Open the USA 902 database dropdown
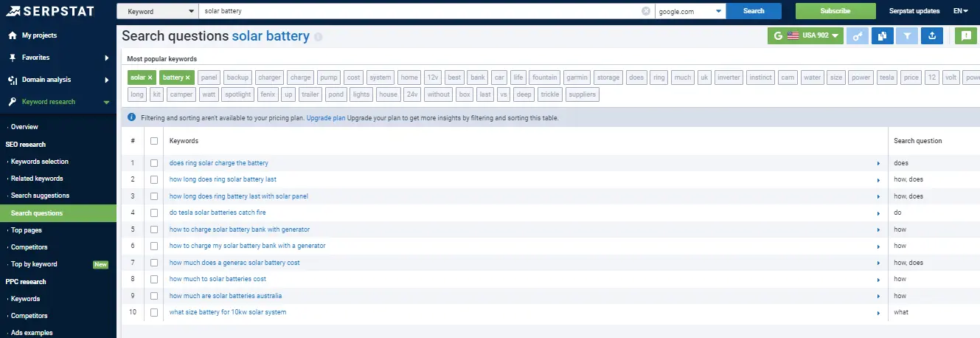The image size is (980, 338). click(805, 35)
